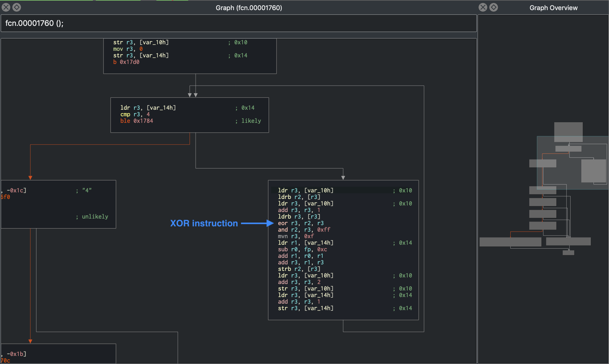Float the Graph (fcn.00001760) dock panel
The image size is (609, 364).
click(17, 7)
